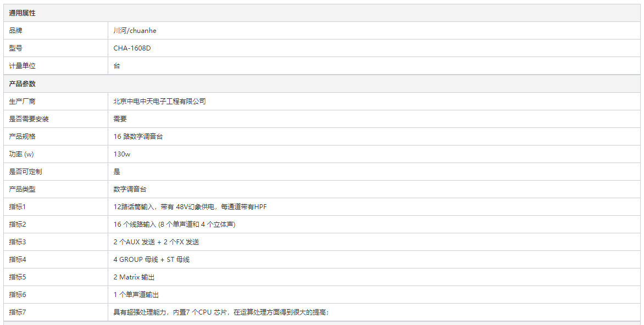Select the model value CHA-1608D
Screen dimensions: 644x325
pos(132,48)
